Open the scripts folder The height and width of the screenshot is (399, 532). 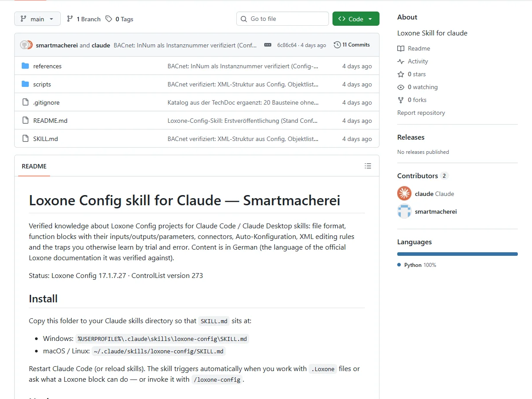42,84
